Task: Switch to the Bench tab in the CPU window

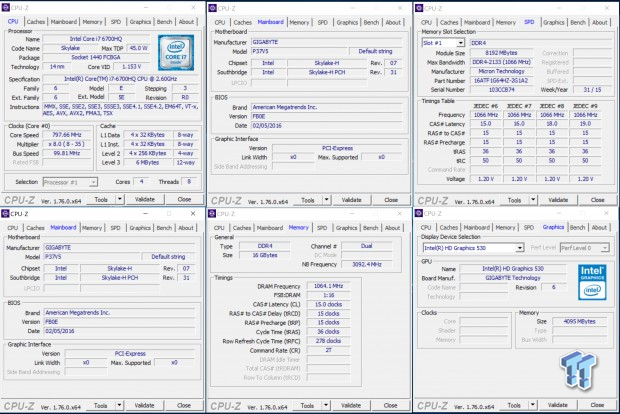Action: pos(164,22)
